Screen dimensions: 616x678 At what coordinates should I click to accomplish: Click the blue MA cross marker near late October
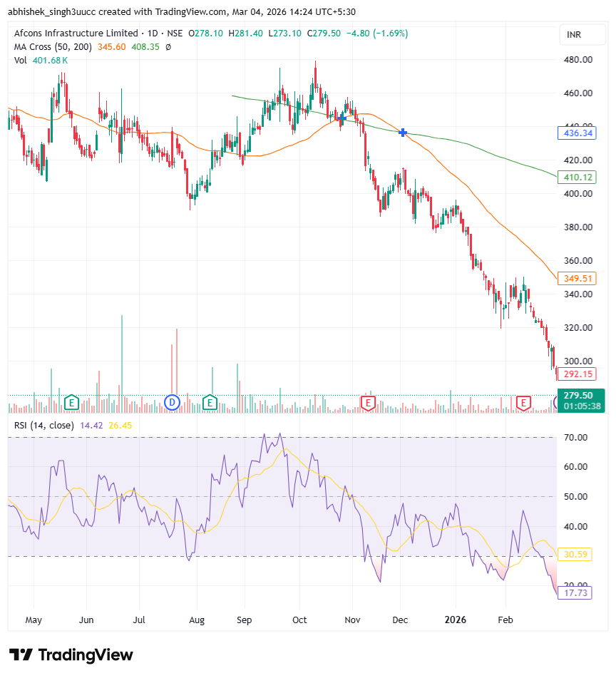point(342,116)
